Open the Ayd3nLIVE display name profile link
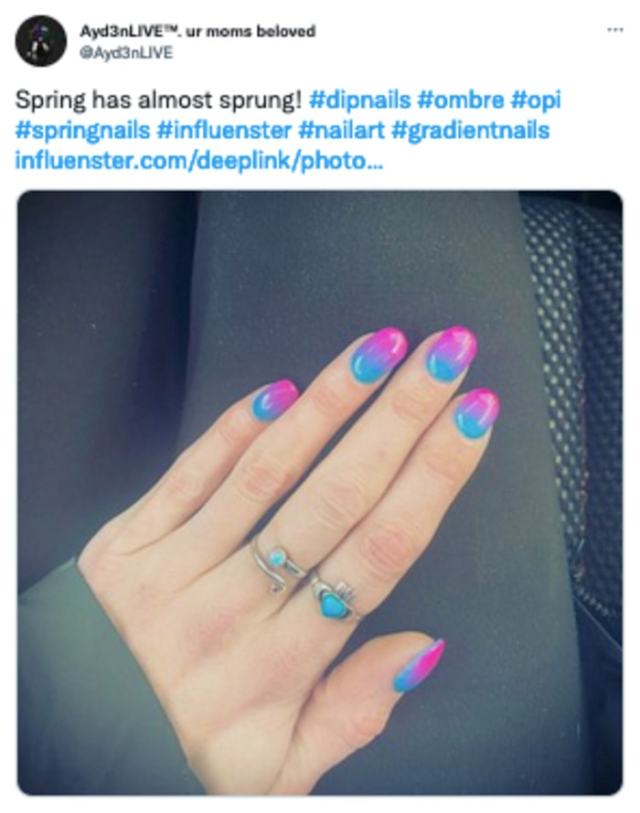This screenshot has height=813, width=640. (x=197, y=31)
